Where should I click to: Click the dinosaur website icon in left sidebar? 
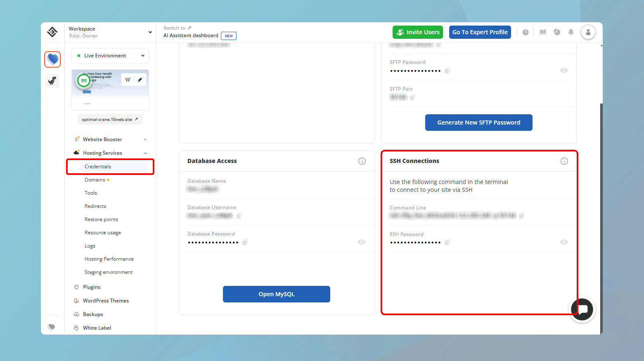click(52, 80)
